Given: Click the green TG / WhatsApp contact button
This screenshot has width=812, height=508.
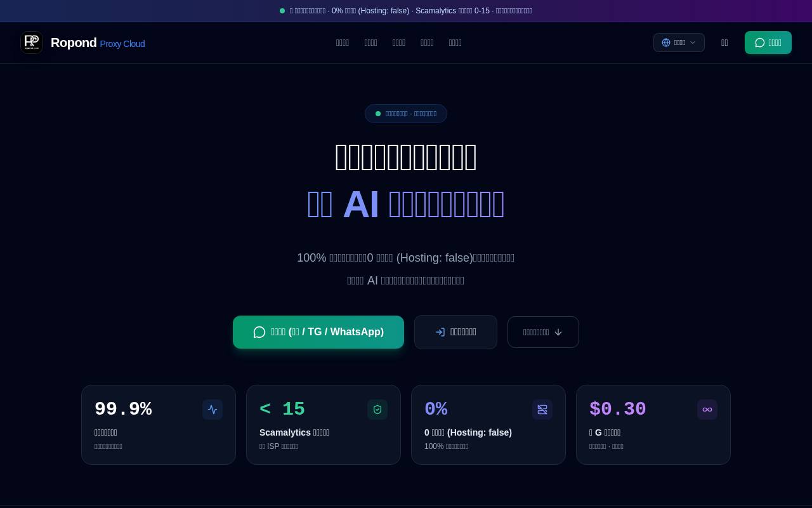Looking at the screenshot, I should coord(318,332).
